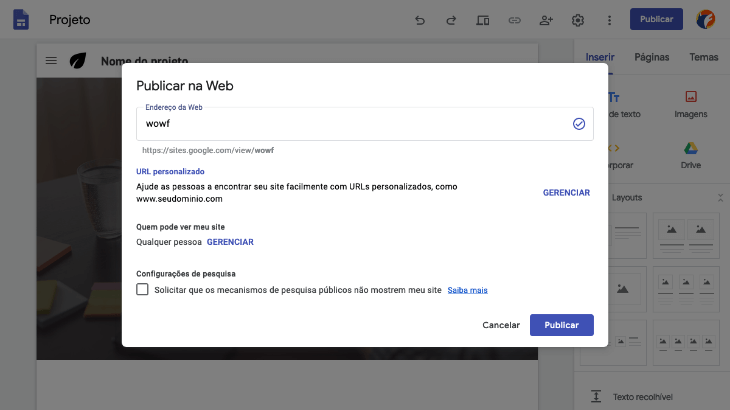Cancel the publish dialog
The height and width of the screenshot is (410, 730).
501,325
